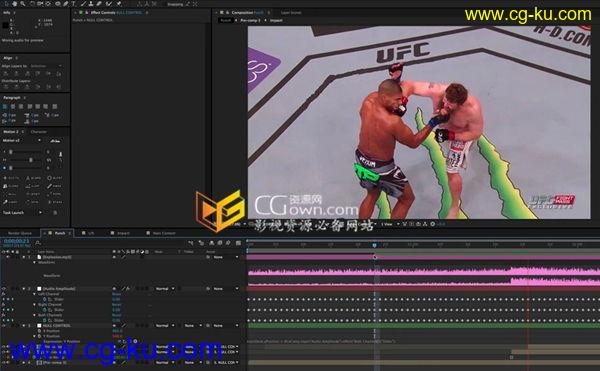Screen dimensions: 600x371
Task: Select the Hand tool in the toolbar
Action: click(x=15, y=4)
